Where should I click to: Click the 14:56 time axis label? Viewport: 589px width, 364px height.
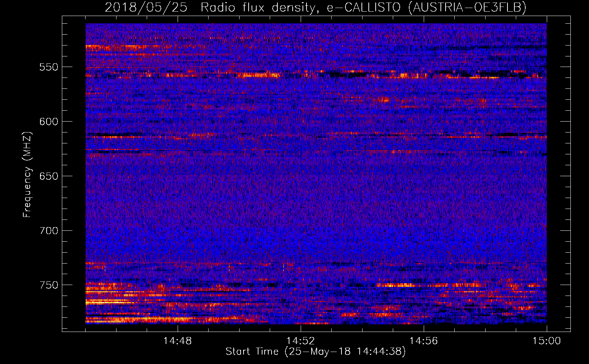pyautogui.click(x=424, y=341)
